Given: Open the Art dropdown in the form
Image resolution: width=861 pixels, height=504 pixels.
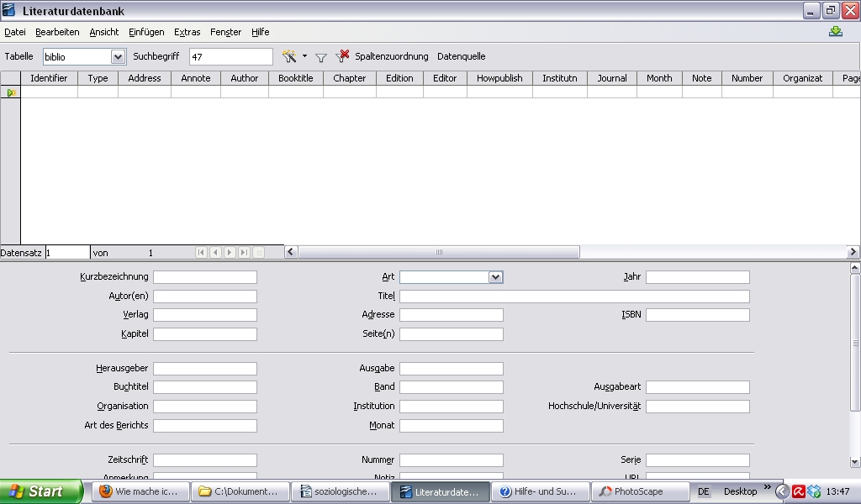Looking at the screenshot, I should tap(495, 276).
